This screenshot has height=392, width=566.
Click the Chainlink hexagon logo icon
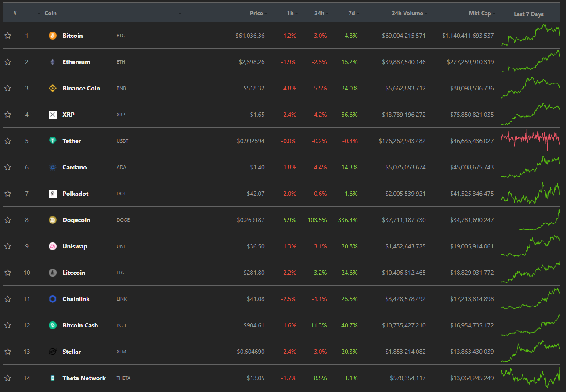[x=53, y=299]
